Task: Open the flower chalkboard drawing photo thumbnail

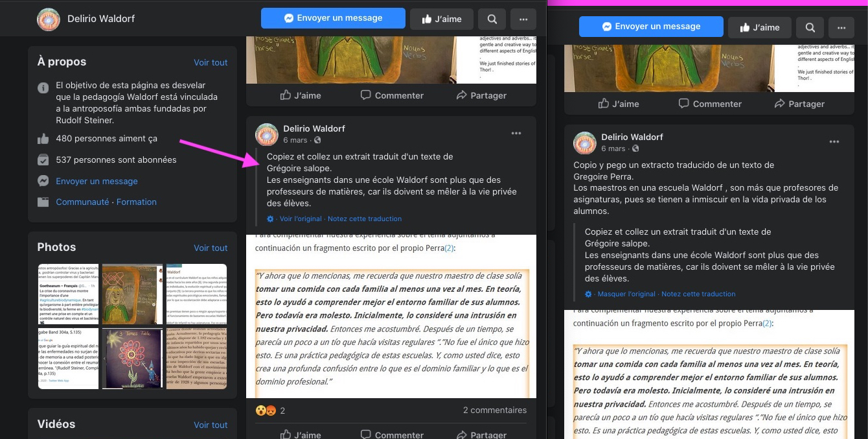Action: click(132, 359)
